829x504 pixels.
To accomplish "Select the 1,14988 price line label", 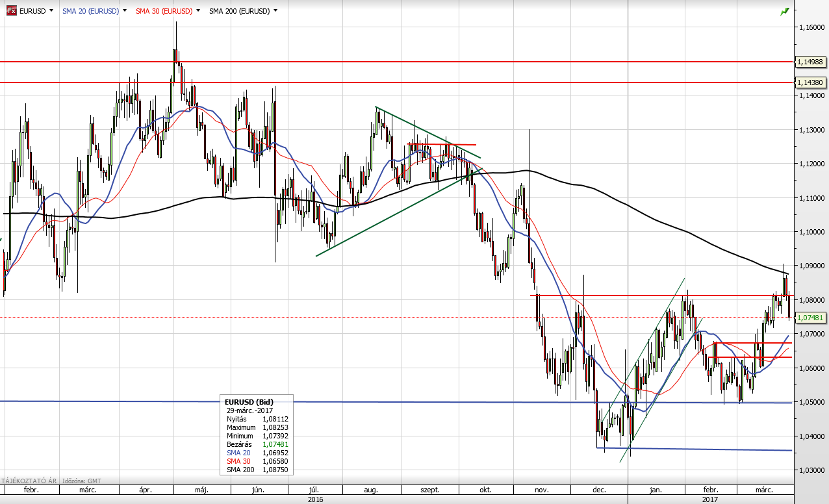I will coord(811,62).
